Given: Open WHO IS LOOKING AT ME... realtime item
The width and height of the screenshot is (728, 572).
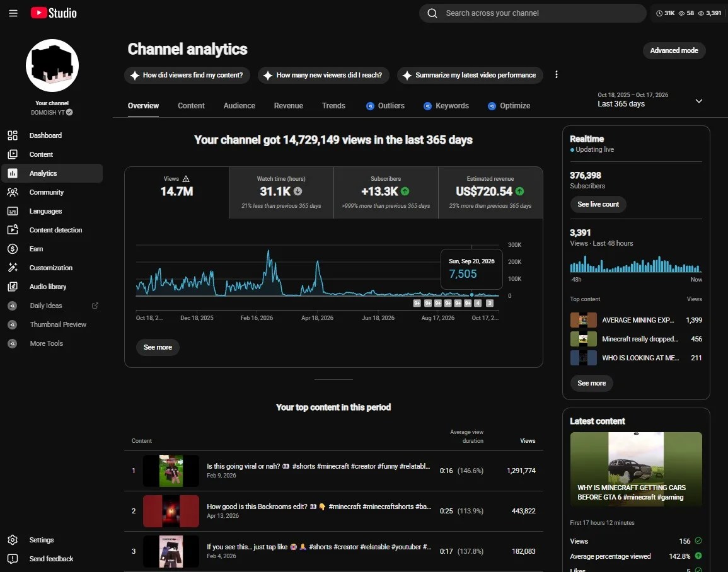Looking at the screenshot, I should [x=635, y=358].
